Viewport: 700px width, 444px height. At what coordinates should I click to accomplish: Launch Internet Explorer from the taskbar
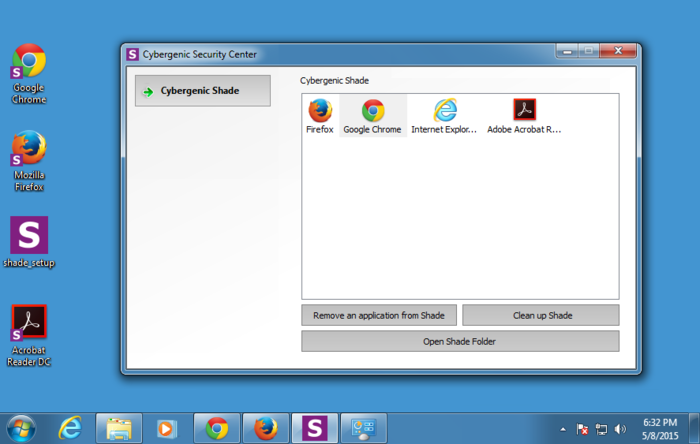pyautogui.click(x=71, y=428)
